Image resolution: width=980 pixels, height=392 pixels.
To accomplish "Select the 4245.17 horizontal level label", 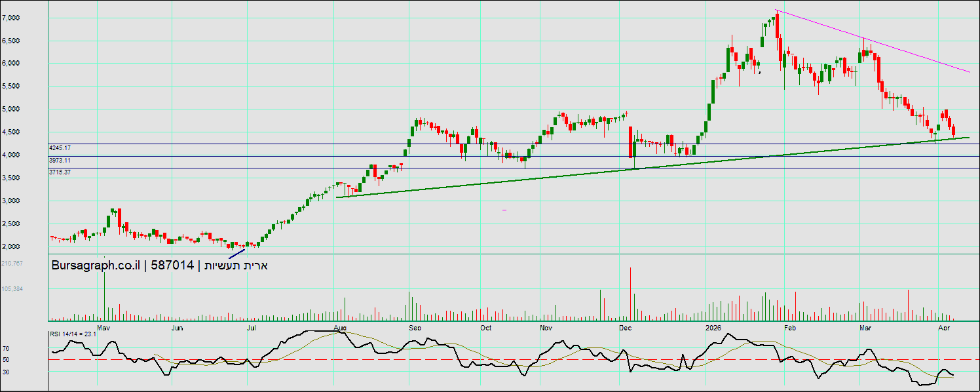I will pyautogui.click(x=60, y=148).
